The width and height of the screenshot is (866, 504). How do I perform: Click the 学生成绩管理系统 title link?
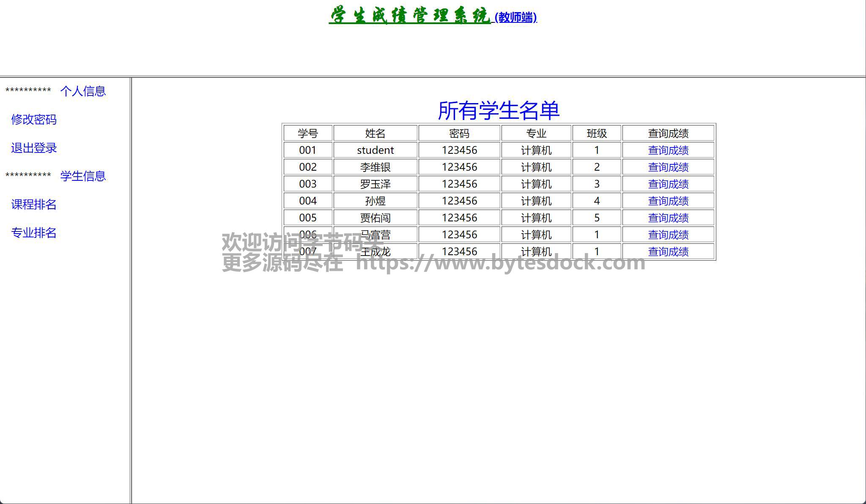pyautogui.click(x=409, y=16)
